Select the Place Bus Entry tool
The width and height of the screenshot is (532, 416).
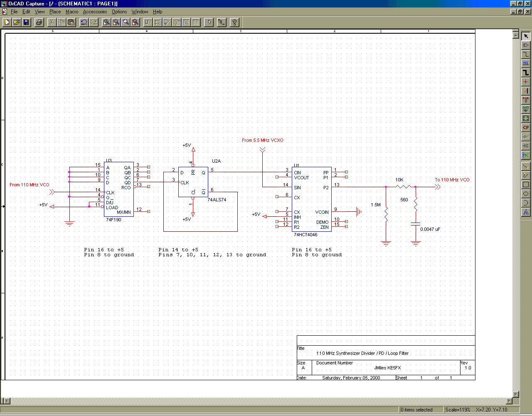(x=526, y=91)
